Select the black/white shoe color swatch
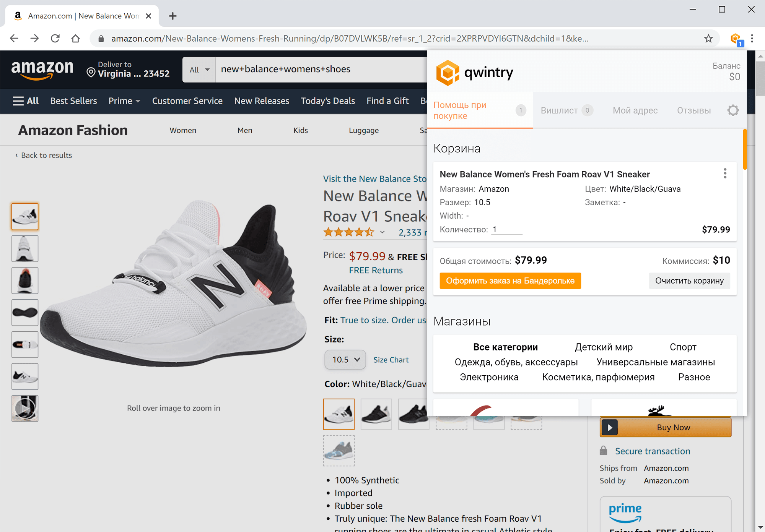Image resolution: width=765 pixels, height=532 pixels. pos(376,414)
